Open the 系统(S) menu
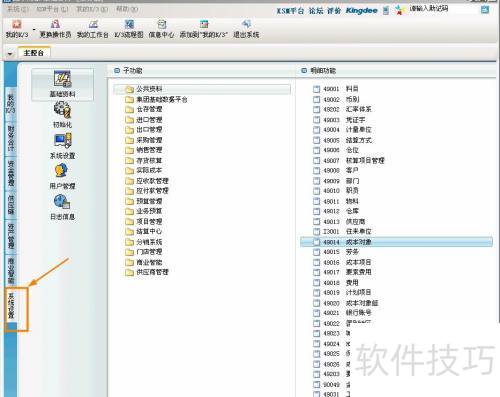This screenshot has height=397, width=500. click(x=18, y=9)
